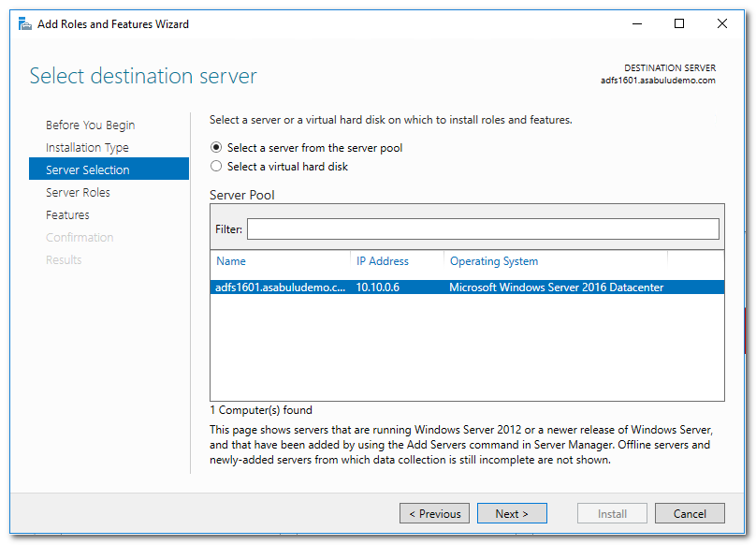756x545 pixels.
Task: Click the Add Roles and Features Wizard title icon
Action: point(24,23)
